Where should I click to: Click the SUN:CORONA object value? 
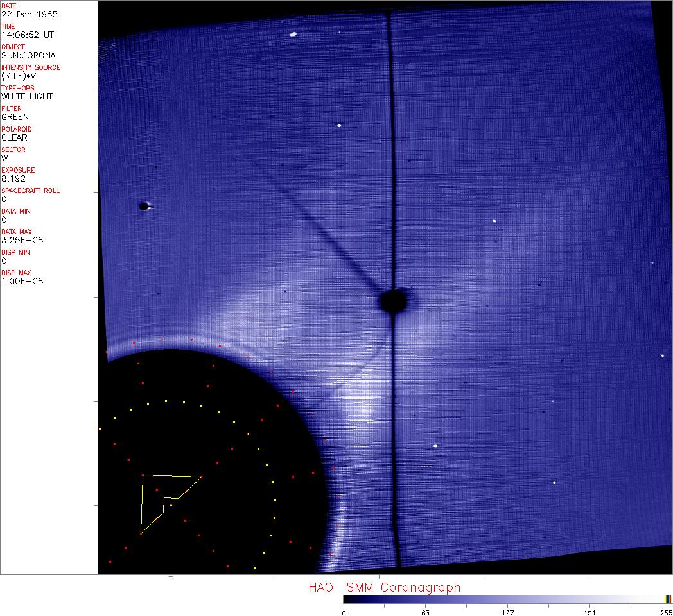(28, 55)
